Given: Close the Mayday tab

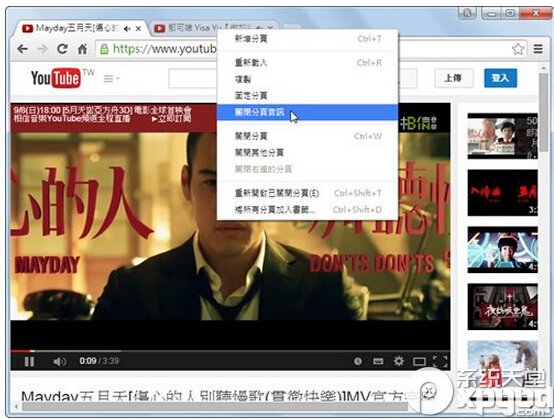Looking at the screenshot, I should pyautogui.click(x=138, y=29).
